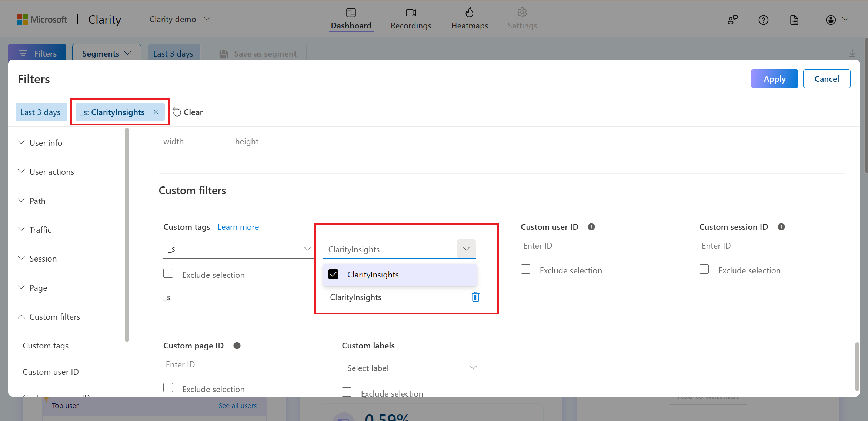The height and width of the screenshot is (421, 868).
Task: Open the Heatmaps view
Action: point(469,18)
